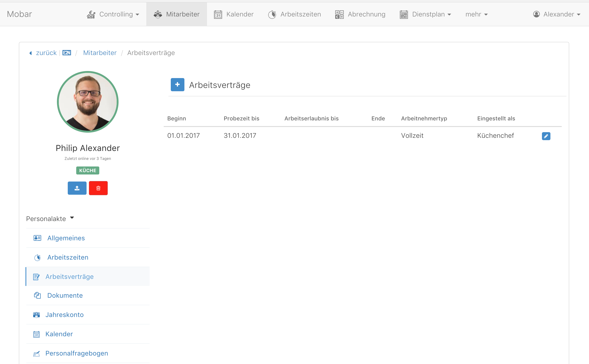This screenshot has height=364, width=589.
Task: Click the back arrow before zurück
Action: coord(31,53)
